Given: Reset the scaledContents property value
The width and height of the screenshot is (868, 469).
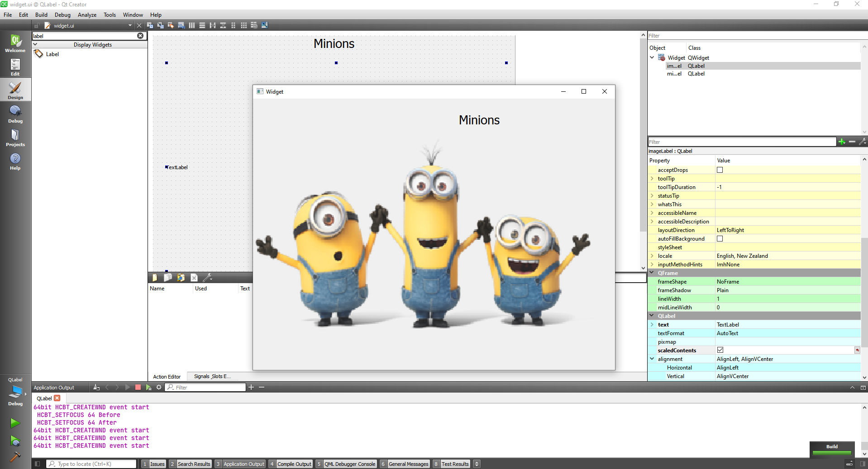Looking at the screenshot, I should (857, 350).
